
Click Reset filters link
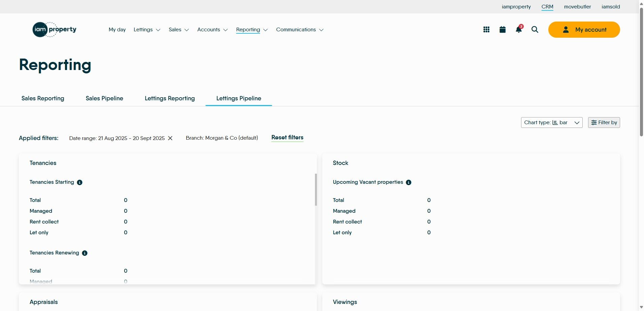pos(287,137)
